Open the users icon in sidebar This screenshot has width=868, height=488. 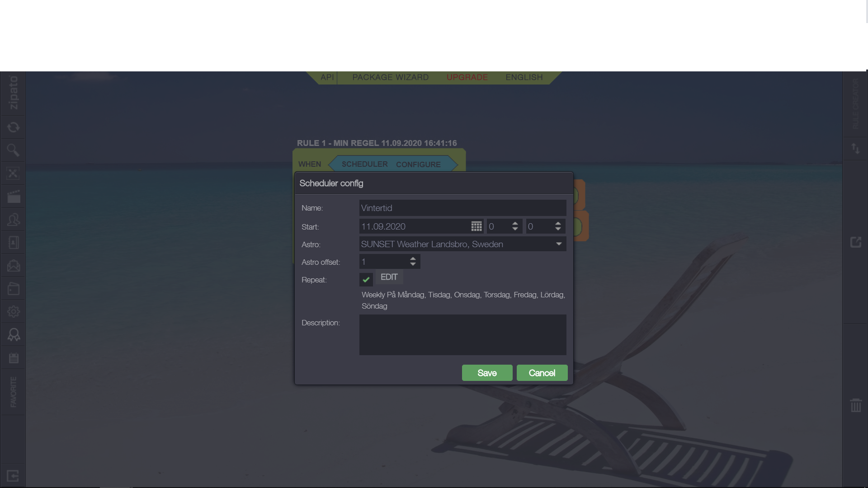[x=13, y=220]
